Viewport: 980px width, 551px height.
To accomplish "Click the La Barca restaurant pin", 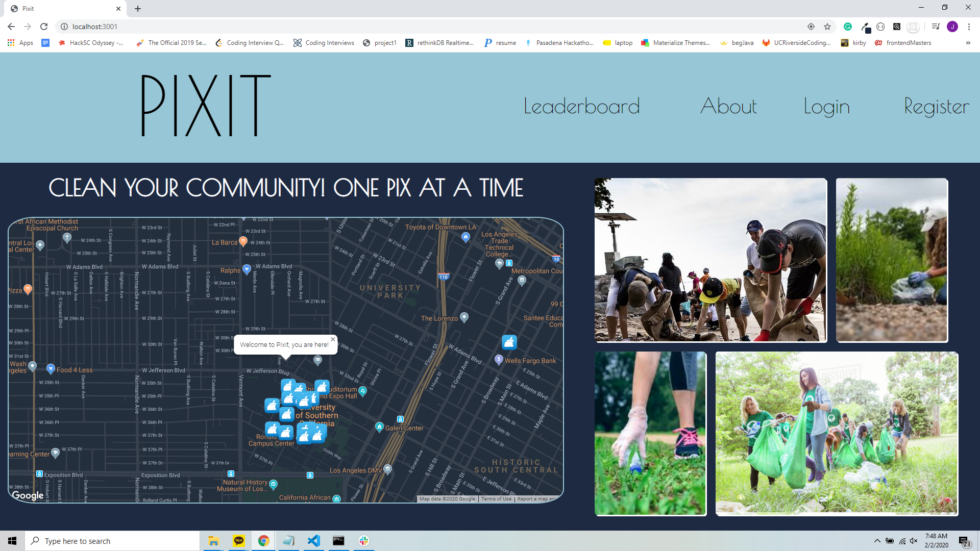I will 243,240.
